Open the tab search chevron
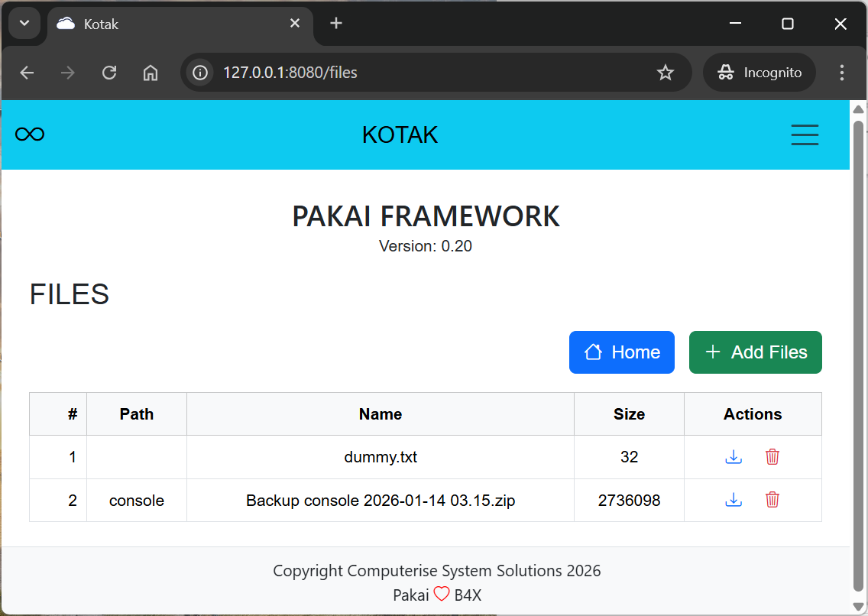The width and height of the screenshot is (868, 616). 24,23
